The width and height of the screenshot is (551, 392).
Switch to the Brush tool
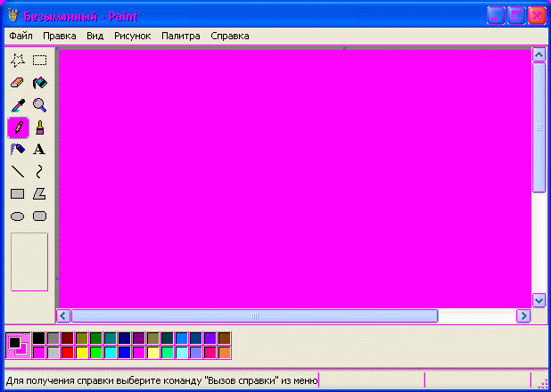(x=39, y=127)
